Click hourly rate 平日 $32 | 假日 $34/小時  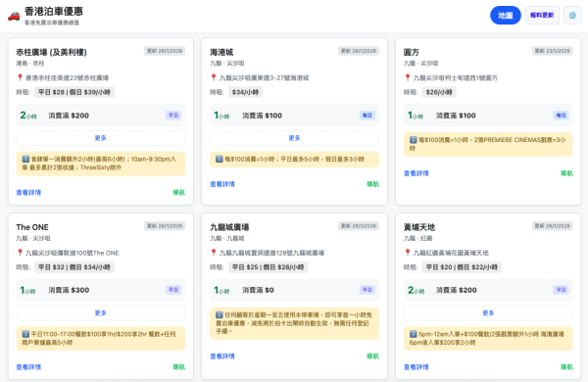pyautogui.click(x=74, y=267)
